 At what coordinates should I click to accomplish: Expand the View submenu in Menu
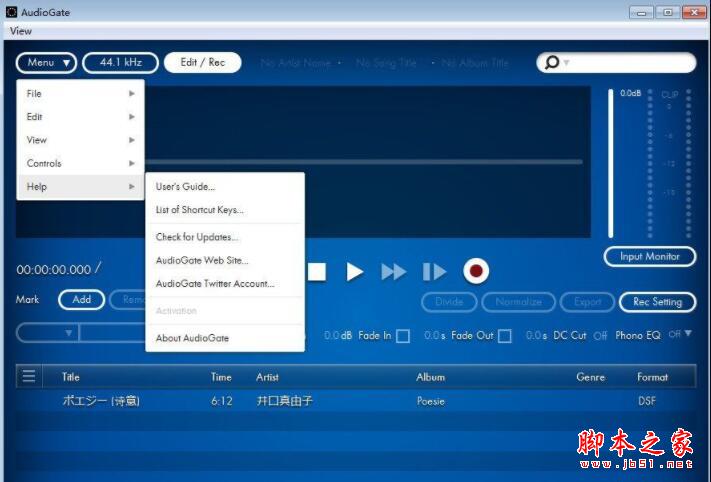point(80,140)
